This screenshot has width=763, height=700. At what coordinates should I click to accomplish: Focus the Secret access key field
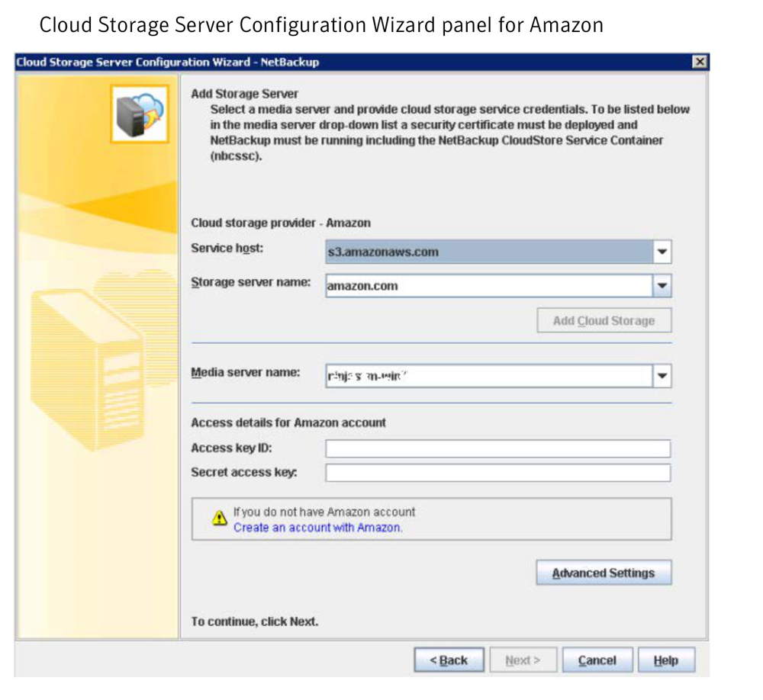(x=497, y=473)
